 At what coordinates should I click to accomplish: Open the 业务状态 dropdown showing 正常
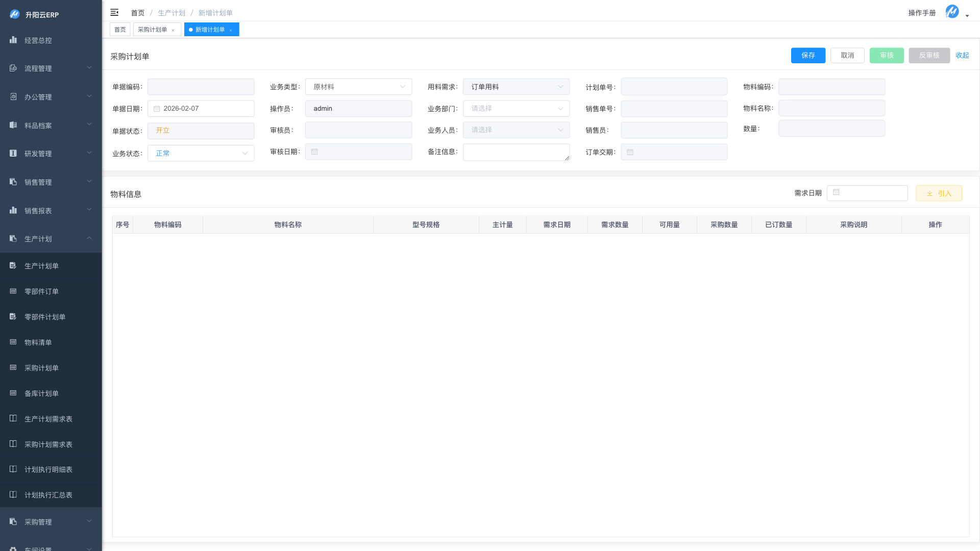(201, 153)
